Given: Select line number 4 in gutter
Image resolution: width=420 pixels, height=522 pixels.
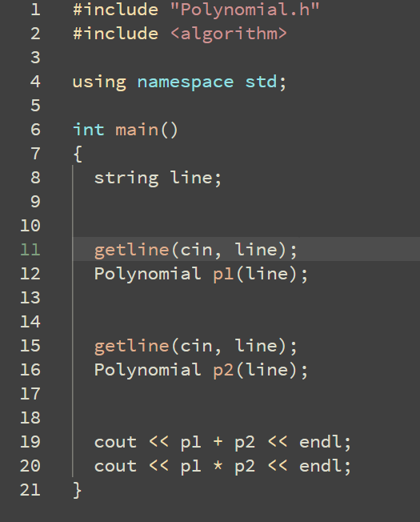Looking at the screenshot, I should [35, 82].
